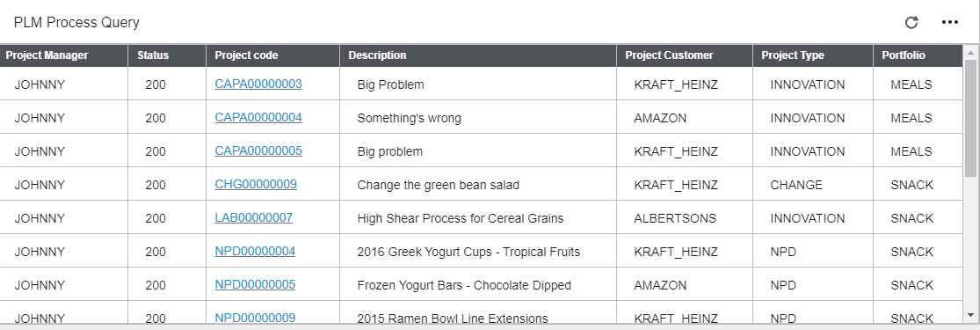This screenshot has height=330, width=980.
Task: Refresh the PLM Process Query widget
Action: pos(911,23)
